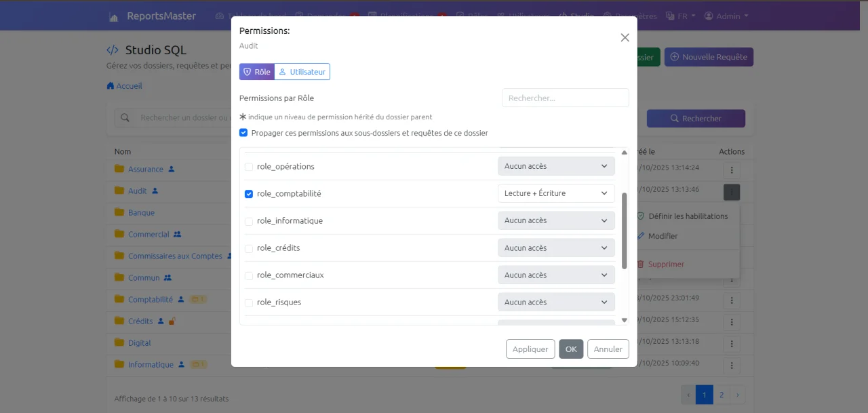The width and height of the screenshot is (868, 413).
Task: Click the Commissaires aux Comptes folder icon
Action: tap(119, 256)
